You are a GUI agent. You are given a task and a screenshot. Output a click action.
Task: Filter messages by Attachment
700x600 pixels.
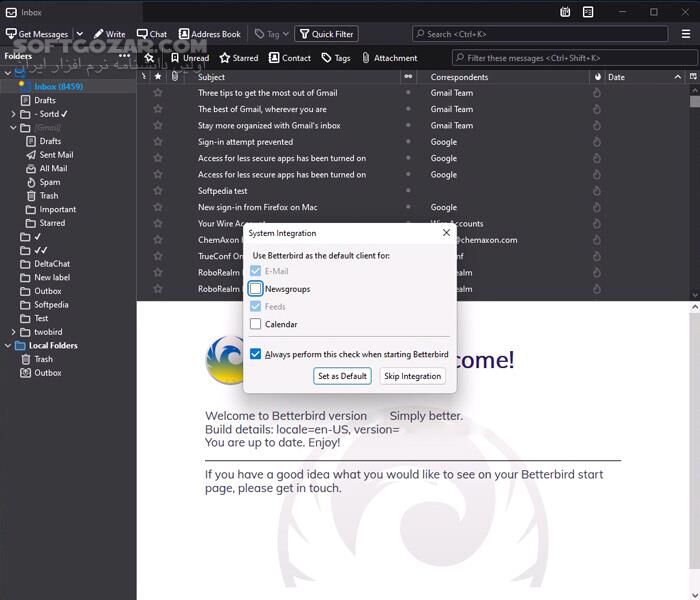389,58
